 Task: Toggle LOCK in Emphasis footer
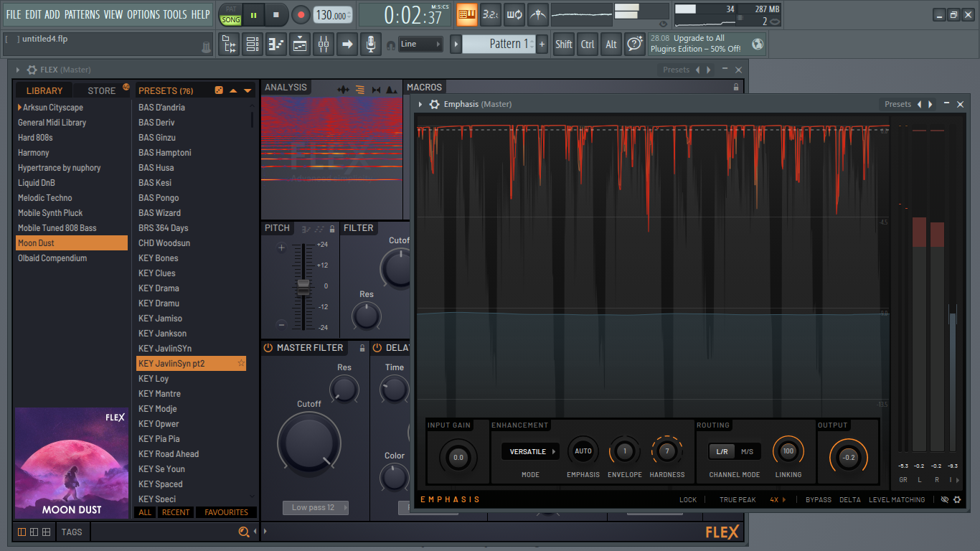pos(688,499)
